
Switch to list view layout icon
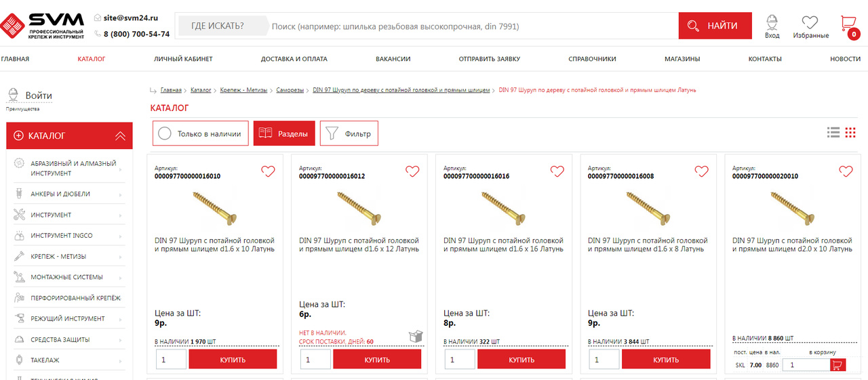point(833,133)
